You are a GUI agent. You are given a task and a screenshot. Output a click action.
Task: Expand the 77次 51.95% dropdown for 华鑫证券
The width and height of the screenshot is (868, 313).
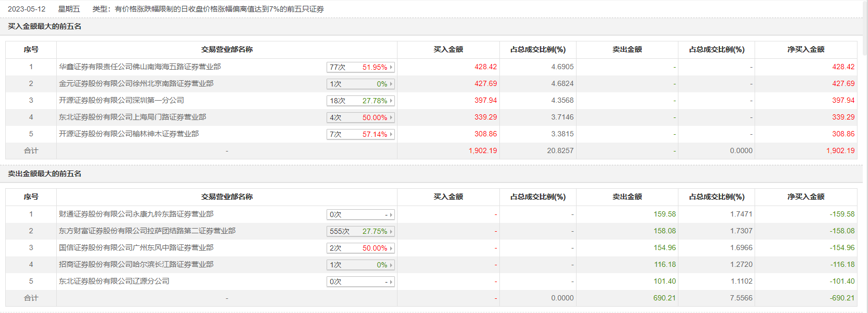coord(360,67)
